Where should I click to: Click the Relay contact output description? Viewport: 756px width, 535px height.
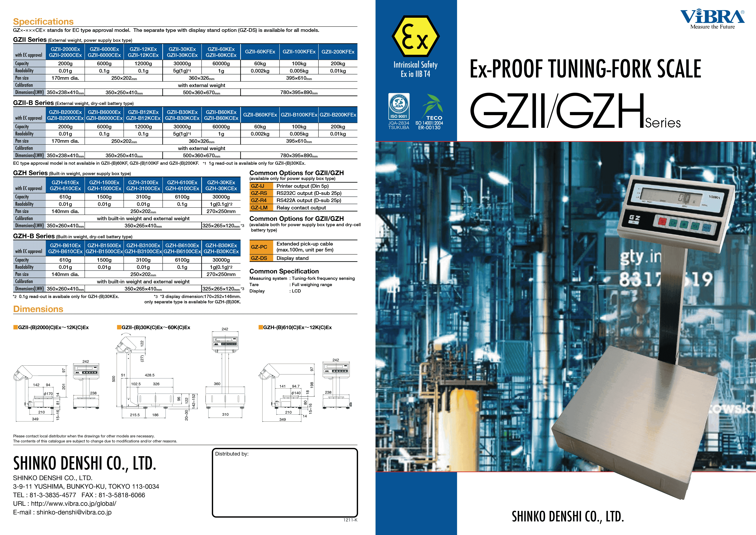(x=301, y=208)
